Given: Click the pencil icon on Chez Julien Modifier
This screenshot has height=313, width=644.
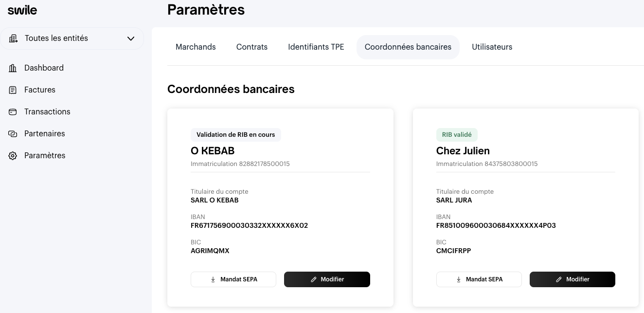Looking at the screenshot, I should [559, 279].
